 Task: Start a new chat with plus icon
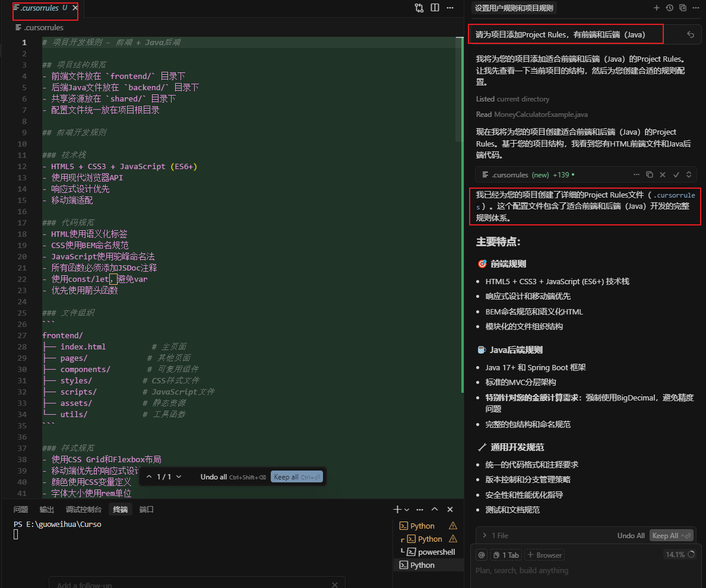coord(657,8)
